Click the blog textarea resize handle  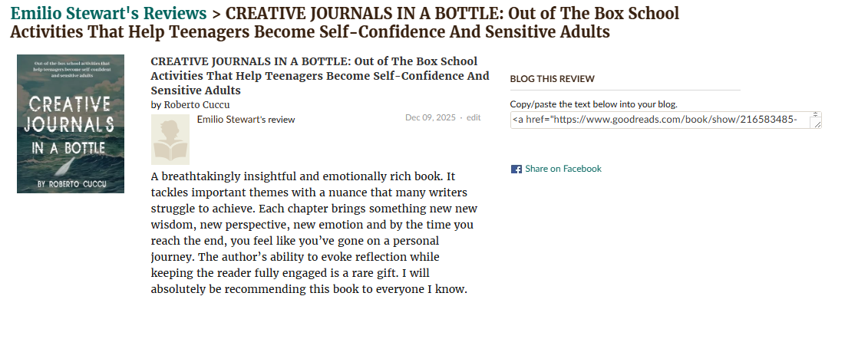(818, 124)
